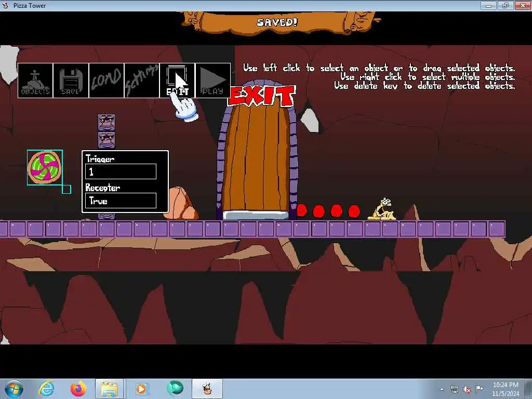Select the wooden exit door object
This screenshot has width=532, height=399.
point(257,159)
